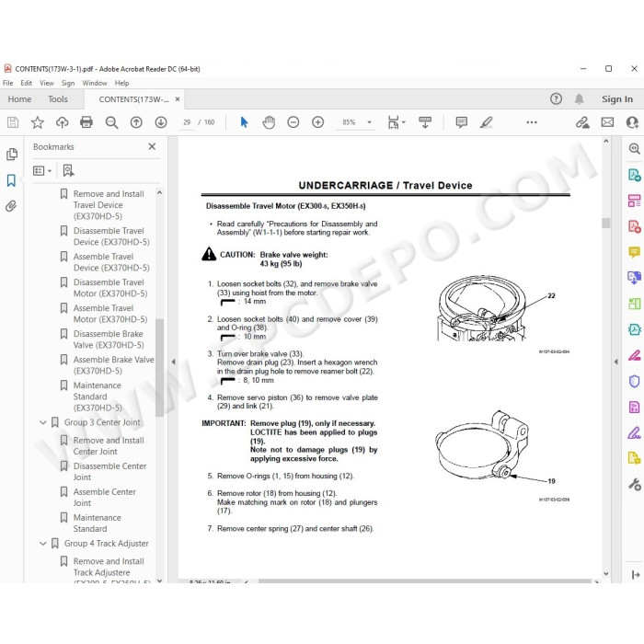Screen dimensions: 644x644
Task: Collapse the left navigation pane arrow
Action: (x=173, y=362)
